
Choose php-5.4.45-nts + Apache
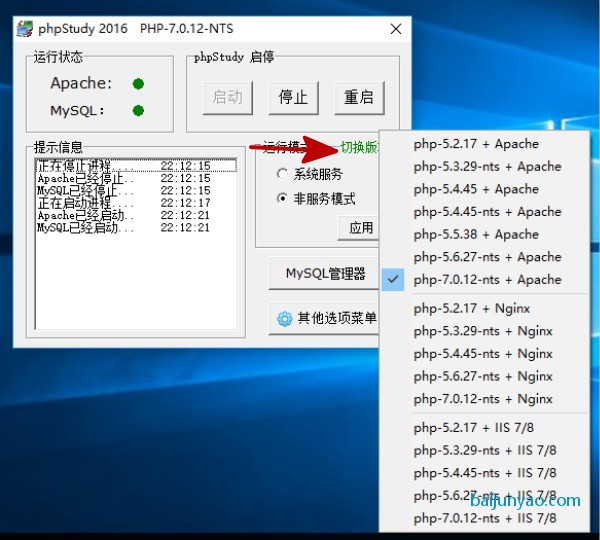tap(484, 212)
